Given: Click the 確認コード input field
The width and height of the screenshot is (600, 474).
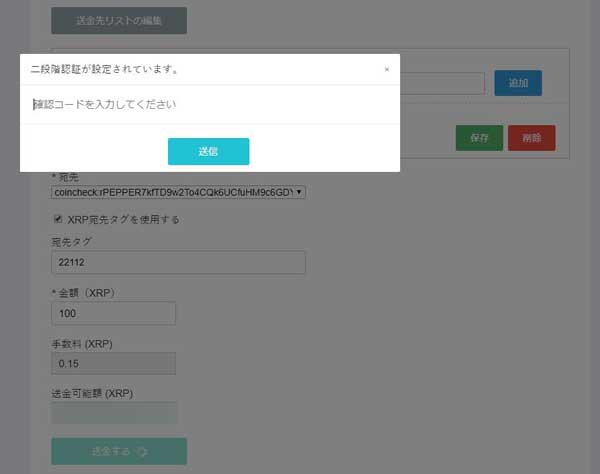Looking at the screenshot, I should tap(210, 104).
